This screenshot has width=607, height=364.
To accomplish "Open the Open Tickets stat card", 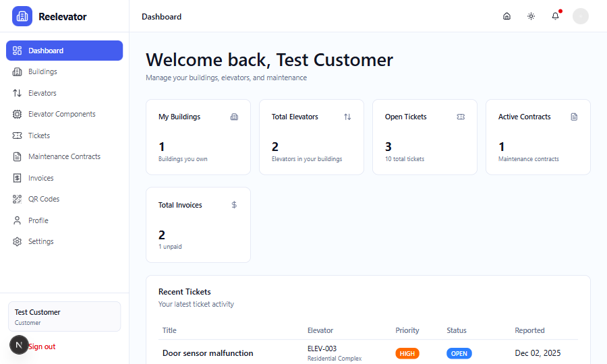I will pos(425,137).
